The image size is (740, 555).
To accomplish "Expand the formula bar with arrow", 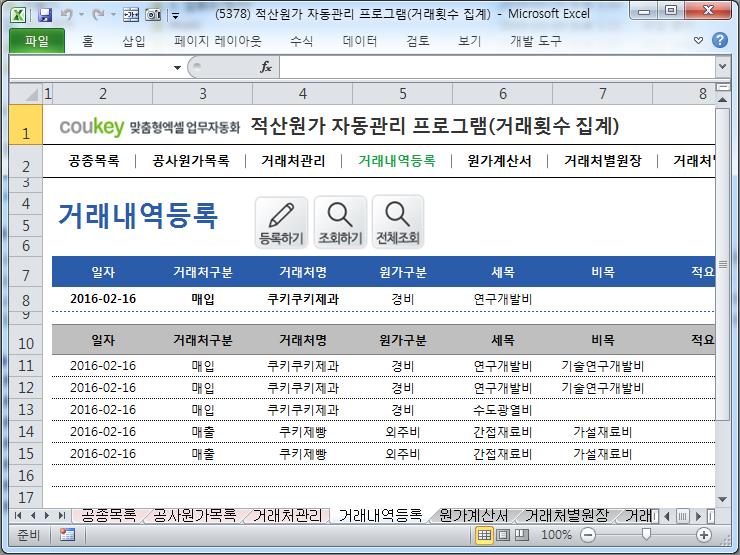I will point(722,67).
